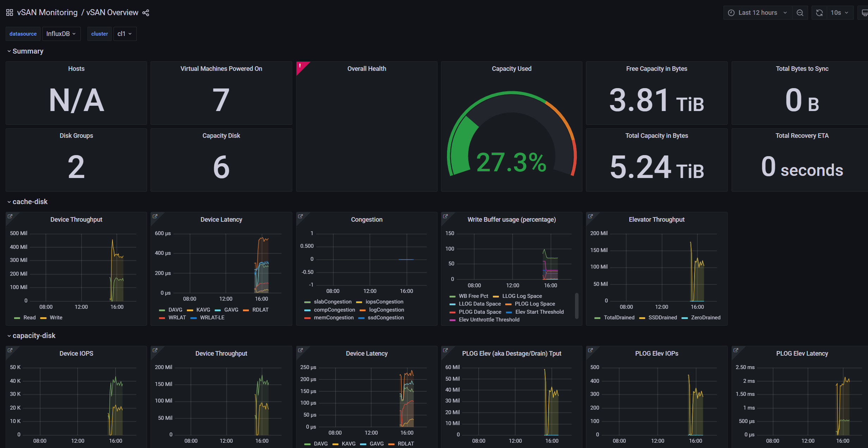The height and width of the screenshot is (448, 868).
Task: Open Last 12 hours time picker
Action: point(757,13)
